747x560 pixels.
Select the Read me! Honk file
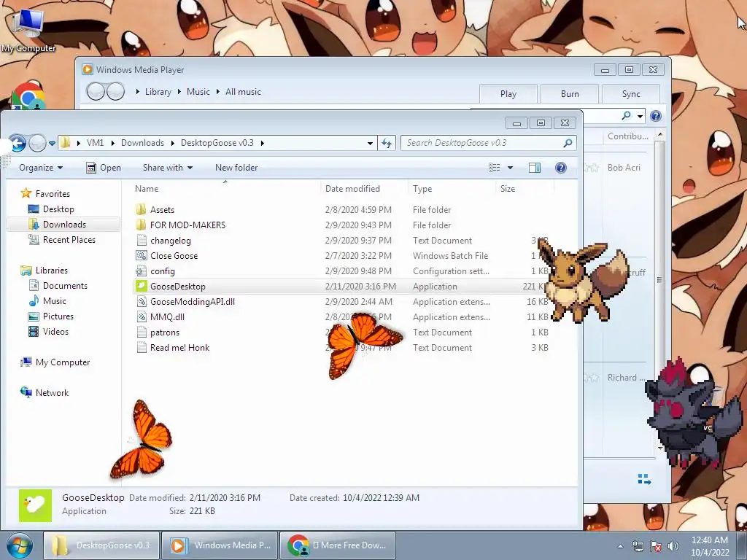[x=179, y=348]
